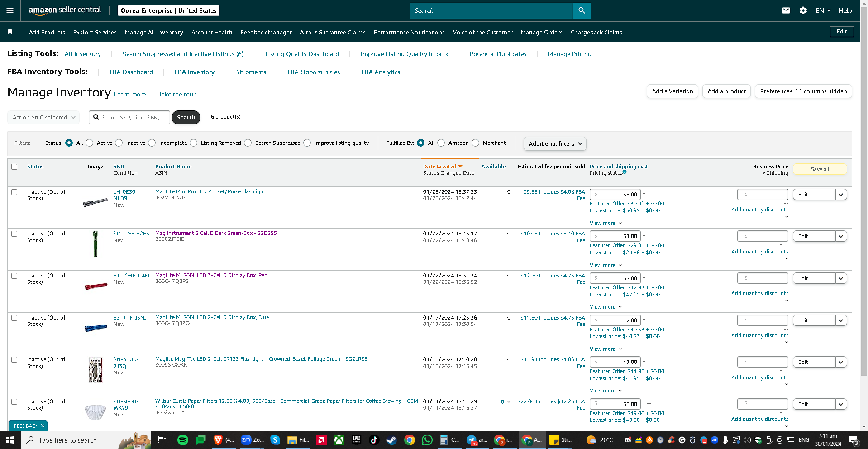Open Edit dropdown arrow for 53-RTIF-JSNJ row

(x=841, y=320)
